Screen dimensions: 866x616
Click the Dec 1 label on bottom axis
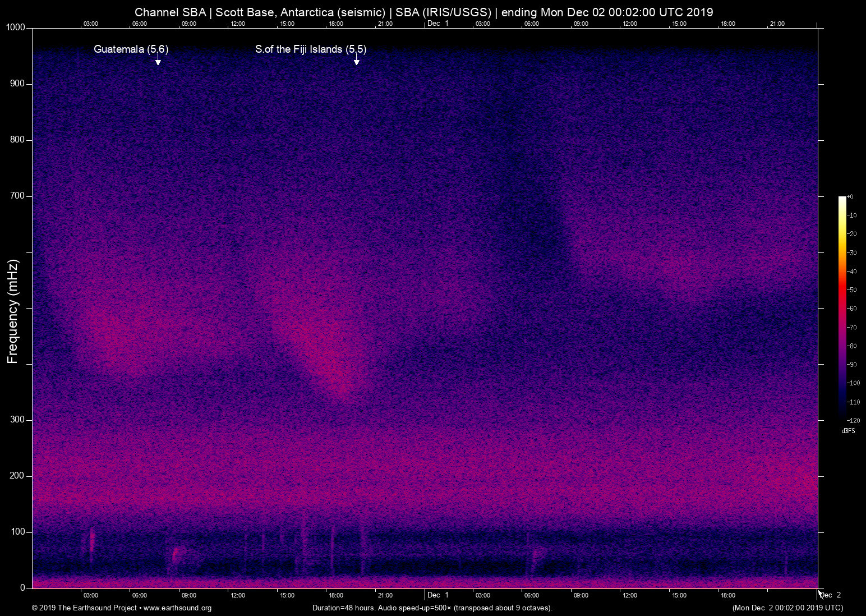(437, 595)
